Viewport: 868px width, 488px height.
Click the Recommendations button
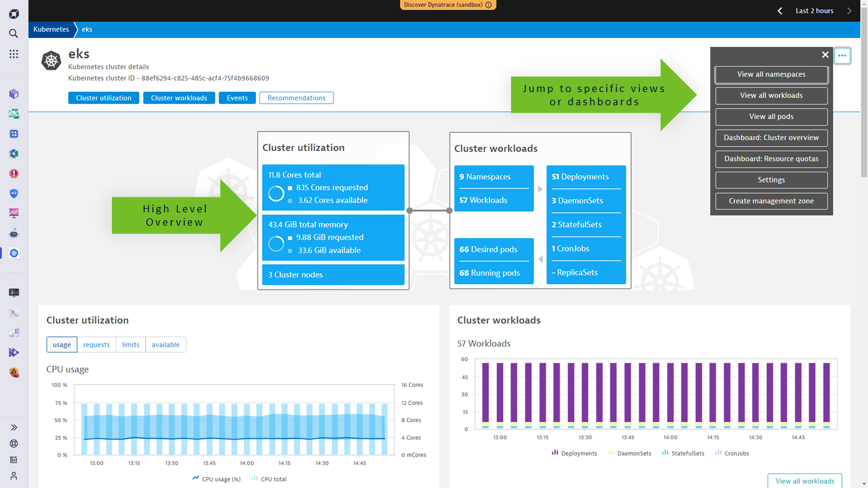296,98
